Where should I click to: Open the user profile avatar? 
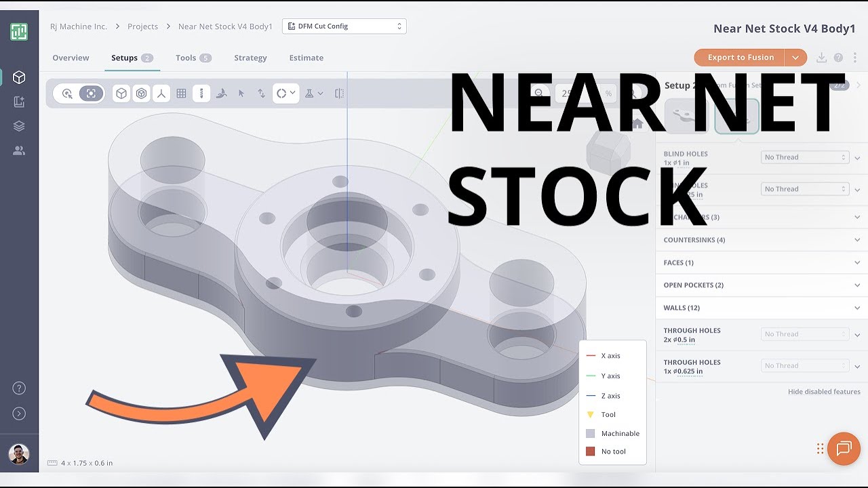19,454
